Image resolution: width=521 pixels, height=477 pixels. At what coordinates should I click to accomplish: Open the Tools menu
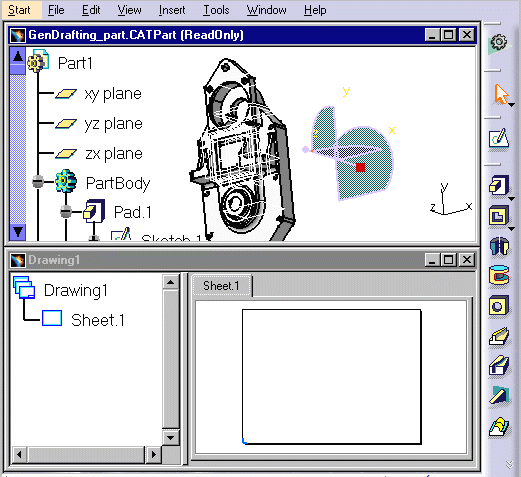(216, 10)
